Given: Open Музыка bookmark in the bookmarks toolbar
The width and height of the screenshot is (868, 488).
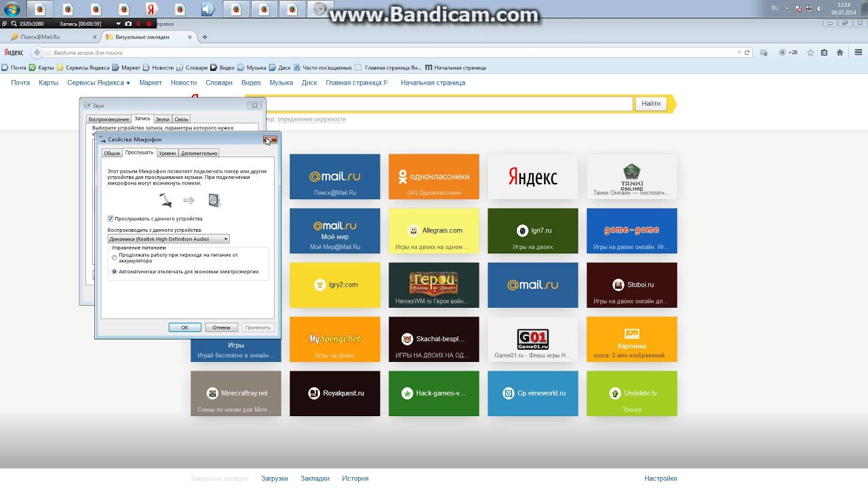Looking at the screenshot, I should [252, 68].
